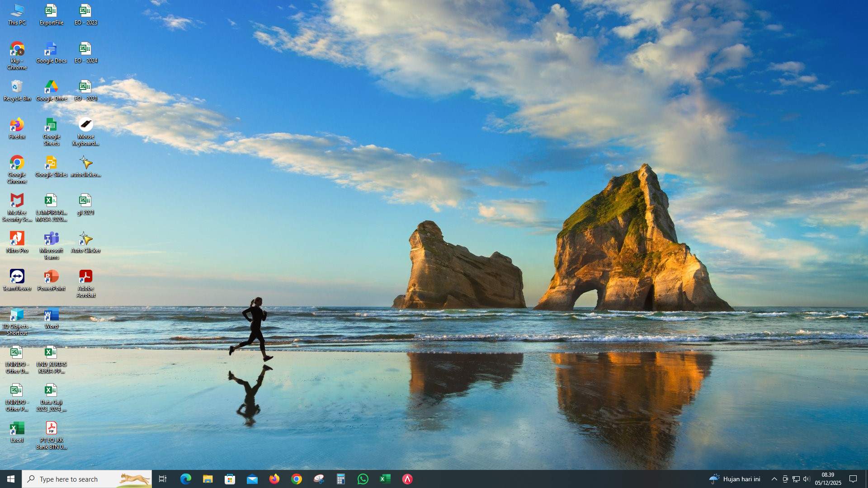
Task: Open the Recycle Bin
Action: point(17,88)
